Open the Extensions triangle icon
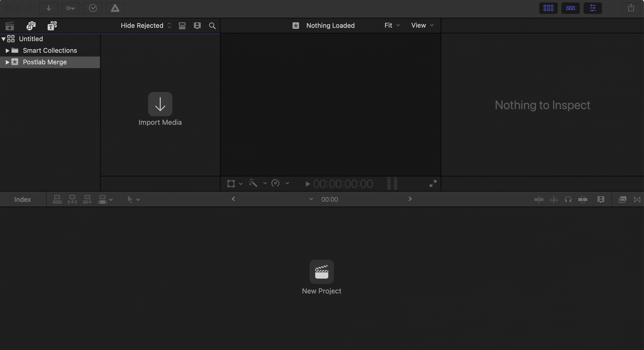This screenshot has width=644, height=350. 115,8
